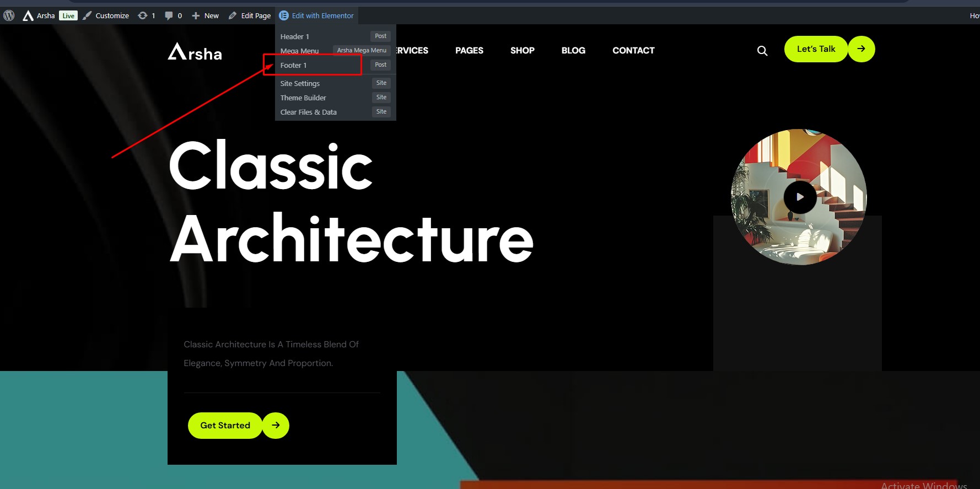Click arrow icon beside Let's Talk

coord(861,49)
